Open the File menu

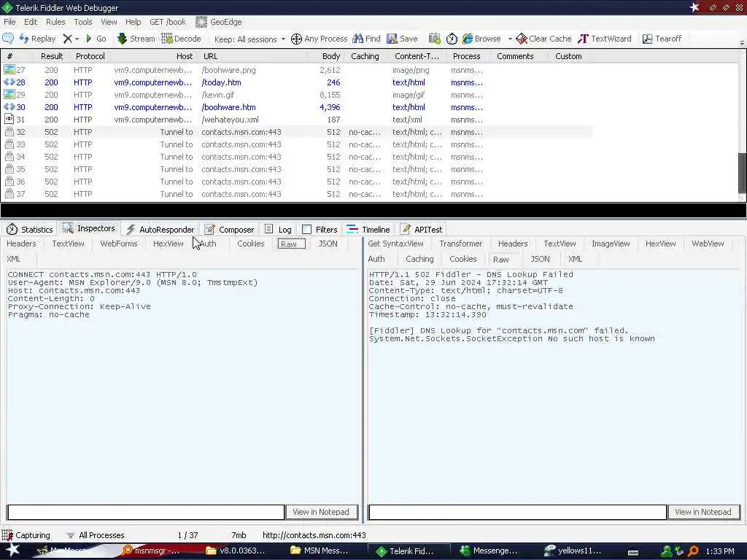[9, 22]
